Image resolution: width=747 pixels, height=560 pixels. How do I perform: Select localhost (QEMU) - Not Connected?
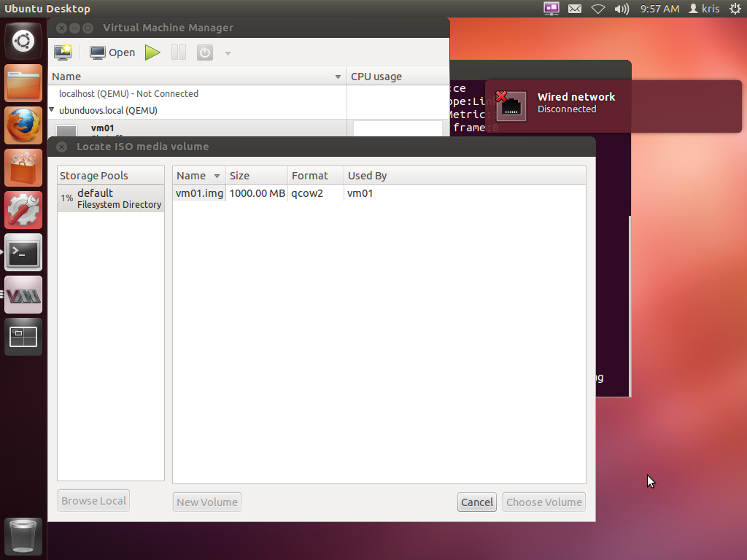tap(128, 94)
